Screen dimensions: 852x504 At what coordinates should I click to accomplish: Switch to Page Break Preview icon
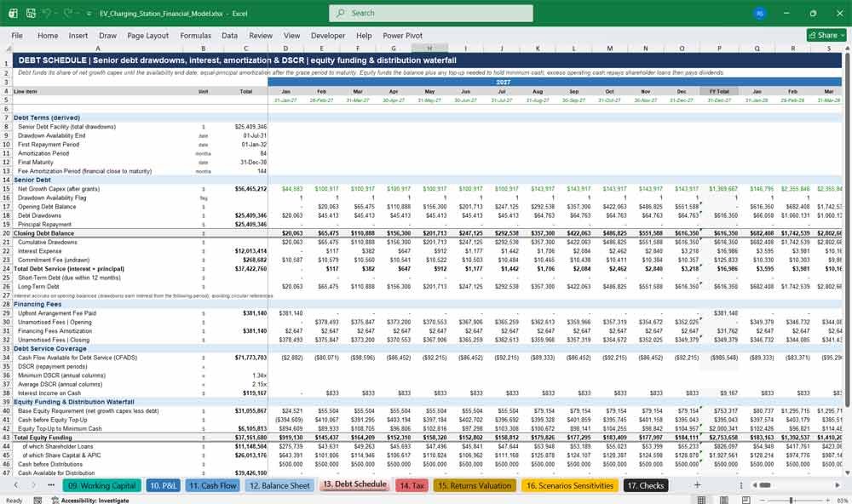[746, 500]
